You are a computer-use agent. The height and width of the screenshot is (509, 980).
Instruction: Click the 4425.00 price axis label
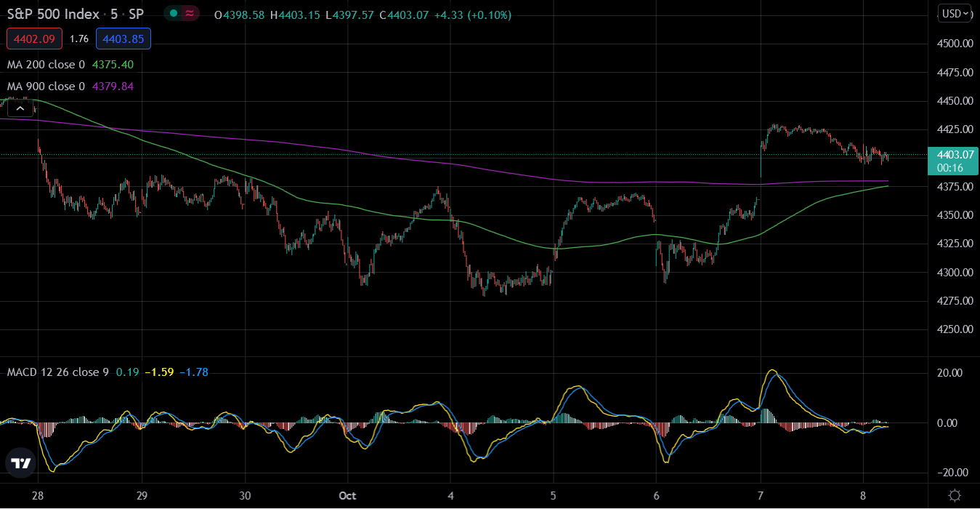point(955,129)
